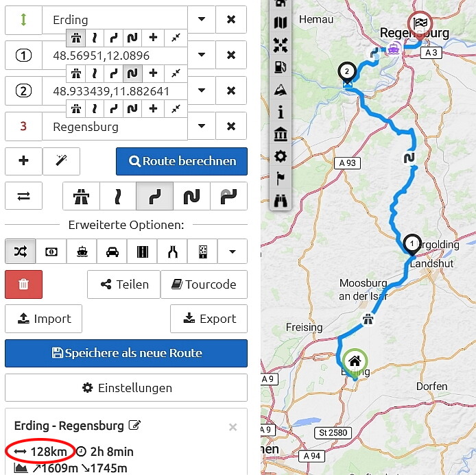Click the gas station icon in map toolbar
Screen dimensions: 476x475
tap(281, 67)
